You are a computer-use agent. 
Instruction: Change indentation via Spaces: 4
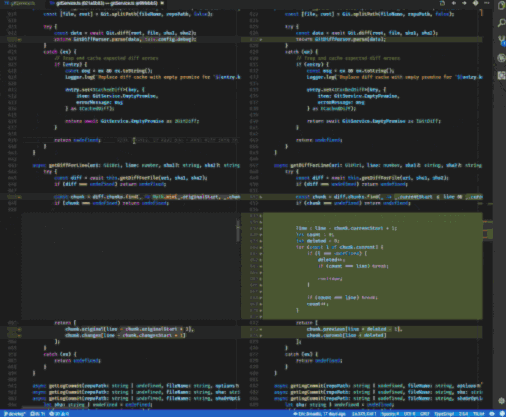390,414
